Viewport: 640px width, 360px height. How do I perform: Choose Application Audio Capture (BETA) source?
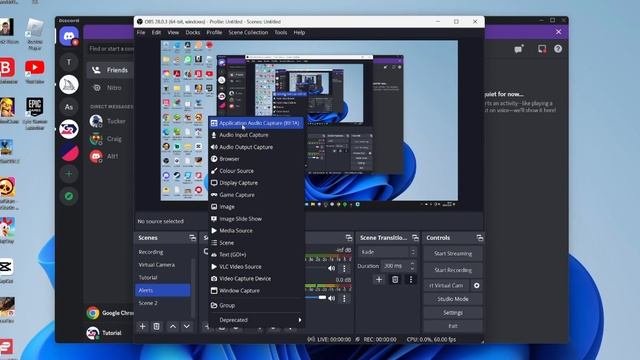(x=256, y=123)
